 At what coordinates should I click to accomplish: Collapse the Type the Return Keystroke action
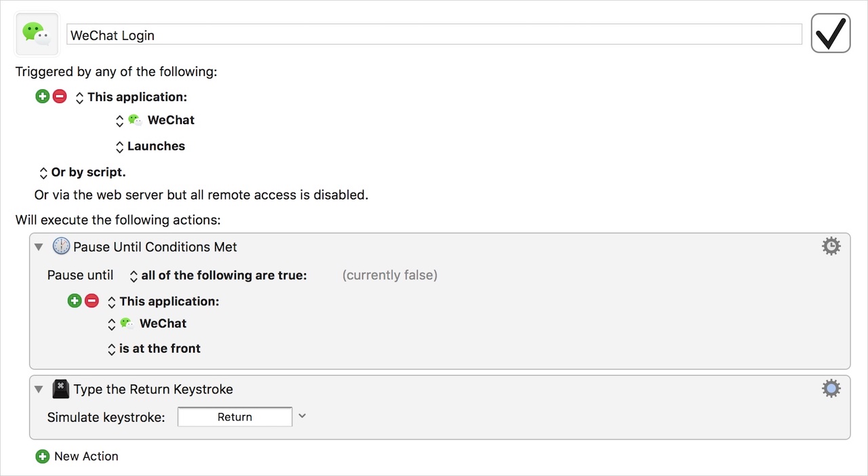point(39,389)
